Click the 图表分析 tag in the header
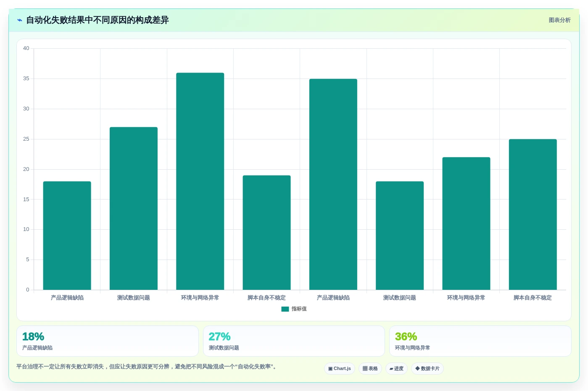This screenshot has height=391, width=588. coord(559,20)
